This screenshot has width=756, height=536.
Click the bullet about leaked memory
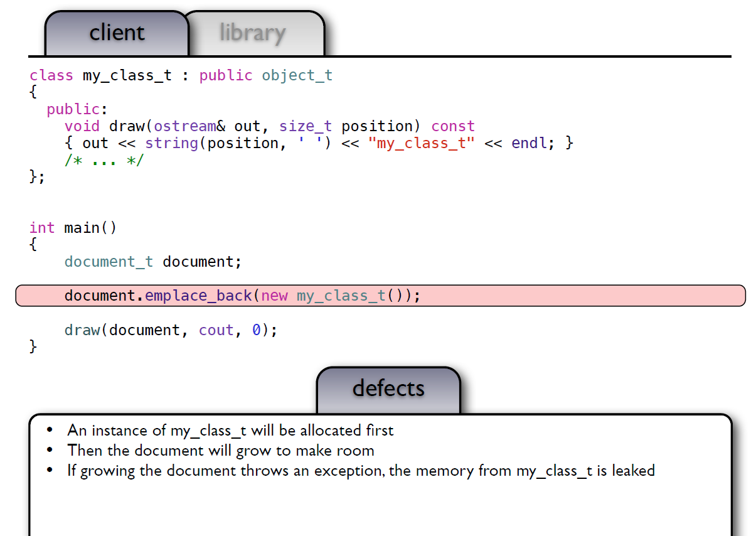point(361,471)
